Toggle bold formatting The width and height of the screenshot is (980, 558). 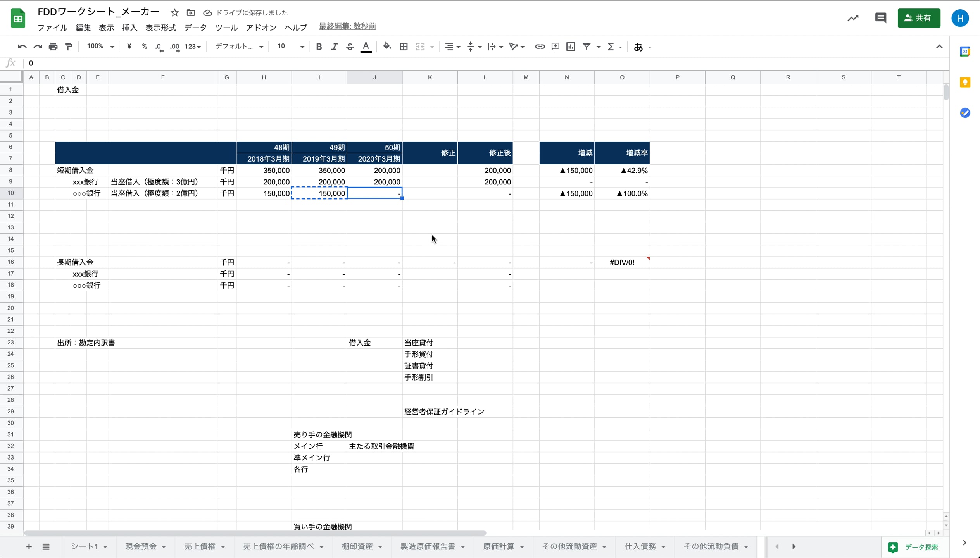pos(319,47)
